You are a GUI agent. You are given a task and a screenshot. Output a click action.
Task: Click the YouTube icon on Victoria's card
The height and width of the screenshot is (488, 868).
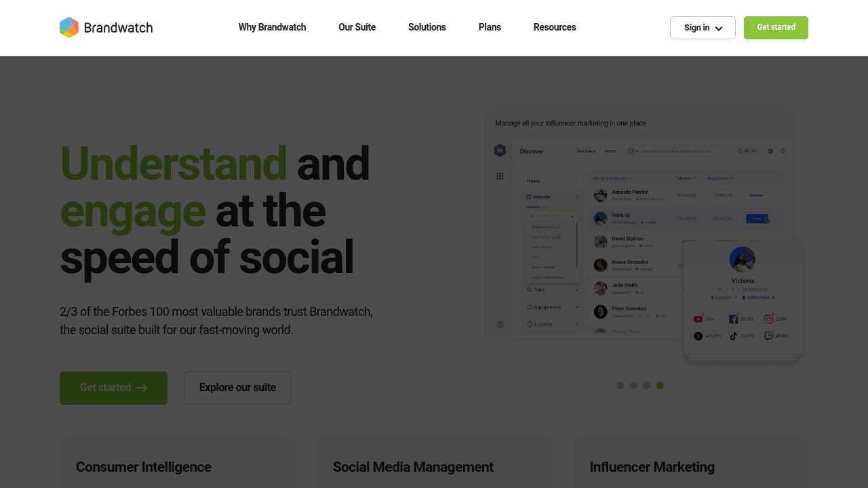[698, 319]
